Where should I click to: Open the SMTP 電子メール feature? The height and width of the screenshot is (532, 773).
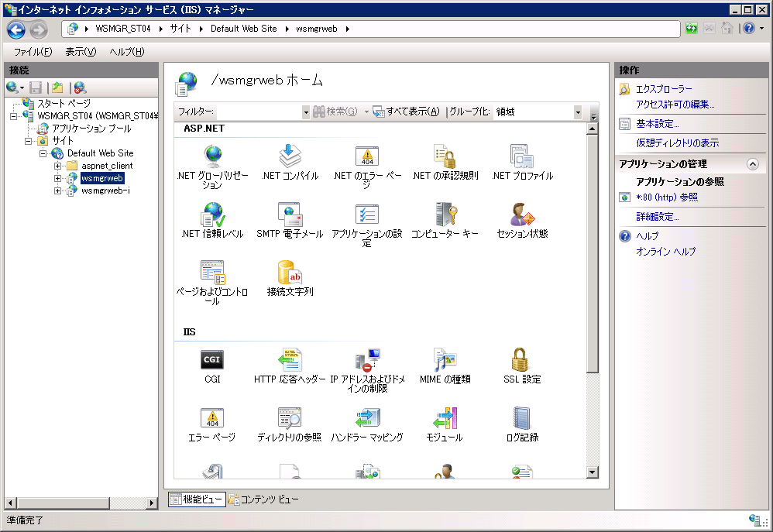coord(290,215)
